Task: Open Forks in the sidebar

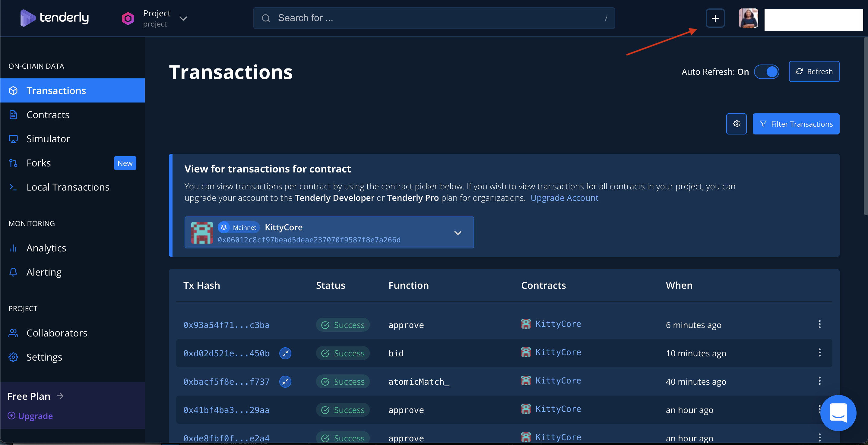Action: 72,163
